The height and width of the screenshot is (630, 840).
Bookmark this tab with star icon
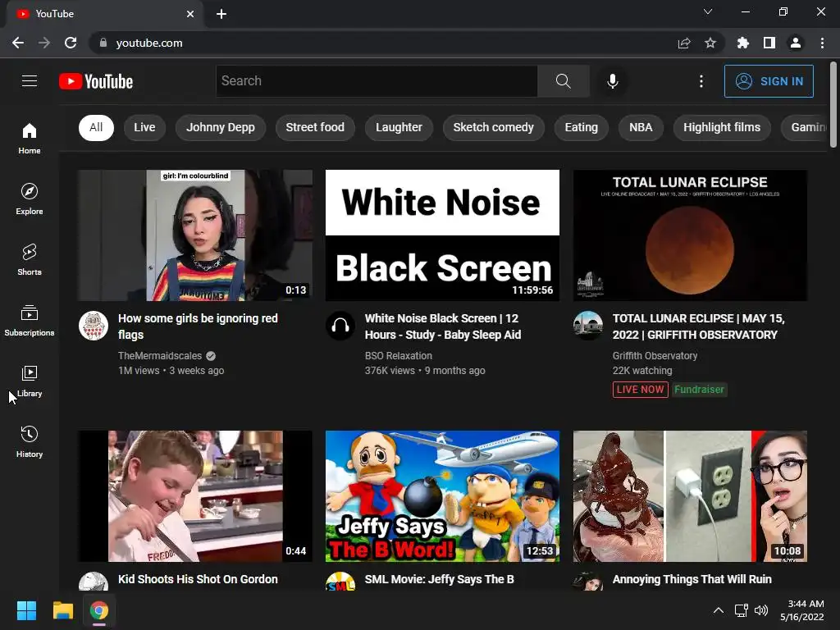point(710,43)
